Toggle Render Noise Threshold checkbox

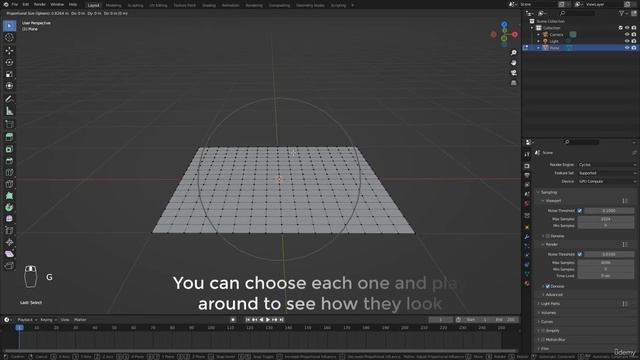(x=580, y=254)
